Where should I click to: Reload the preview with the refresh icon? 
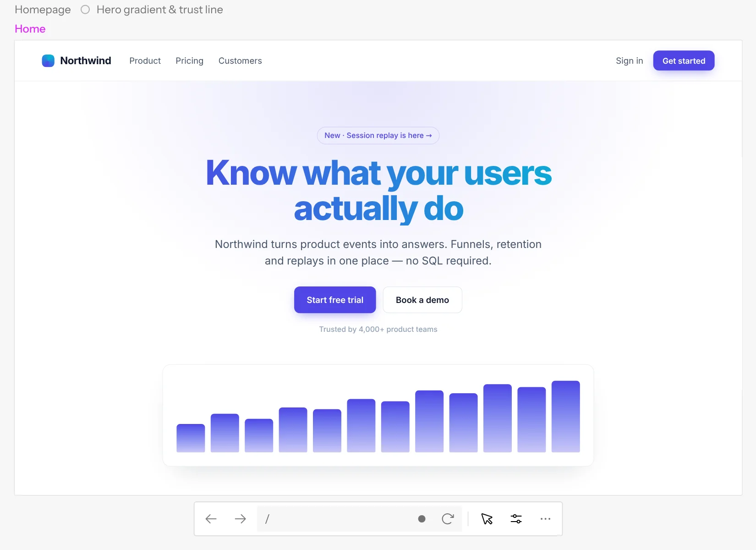coord(448,519)
